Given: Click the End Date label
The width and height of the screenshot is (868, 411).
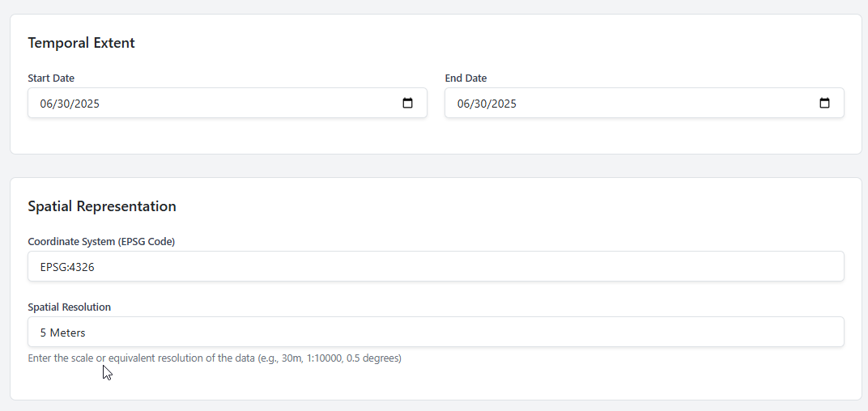Looking at the screenshot, I should 466,78.
